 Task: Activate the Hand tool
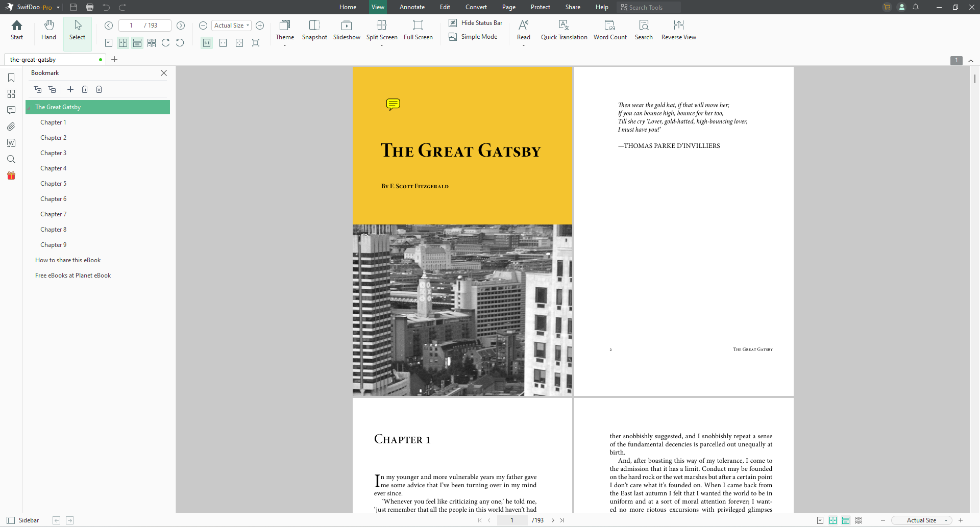pyautogui.click(x=48, y=30)
